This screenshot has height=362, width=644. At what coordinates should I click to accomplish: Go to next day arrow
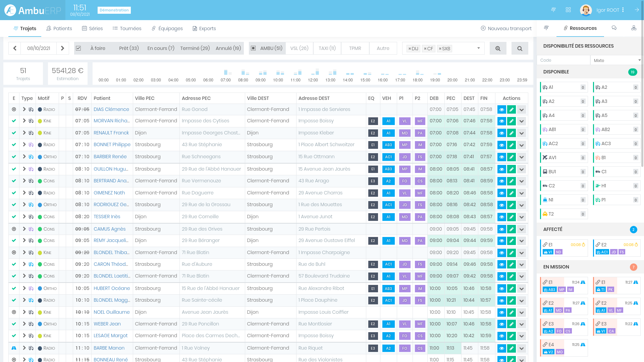click(x=63, y=48)
